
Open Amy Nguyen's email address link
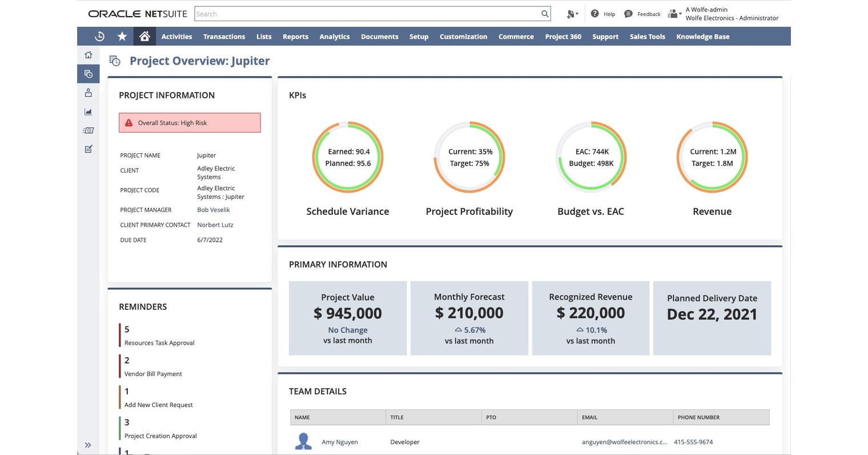tap(625, 442)
